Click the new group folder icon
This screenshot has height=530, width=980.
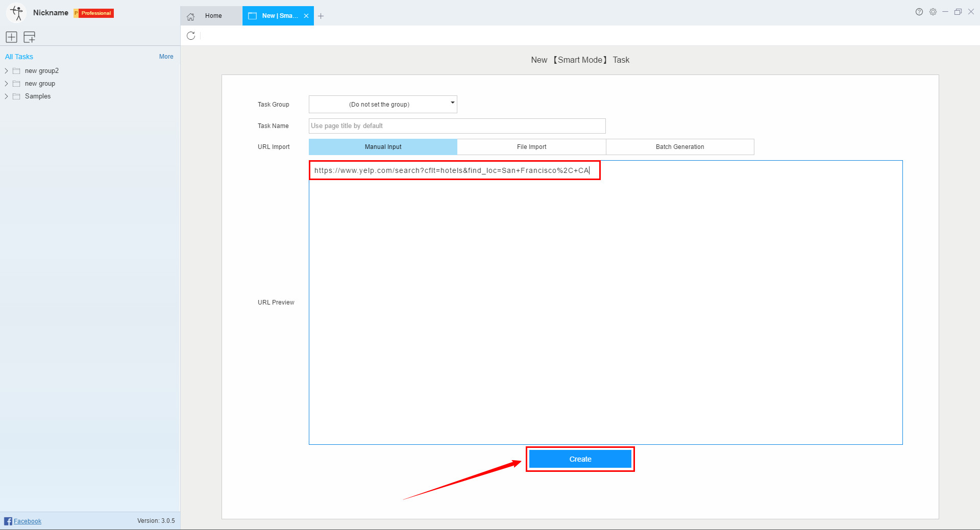tap(16, 84)
